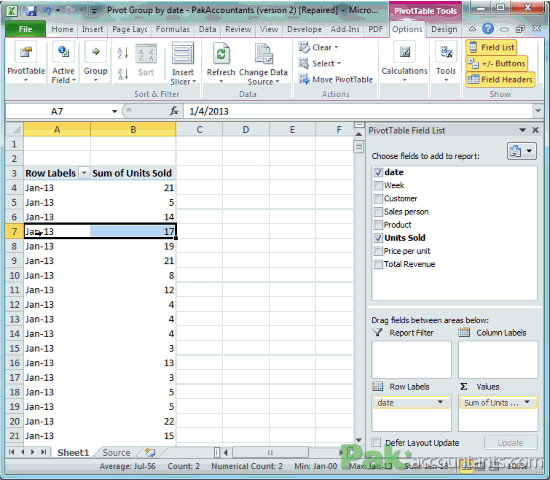Click the Excel Help question mark icon
The height and width of the screenshot is (480, 550).
click(488, 29)
